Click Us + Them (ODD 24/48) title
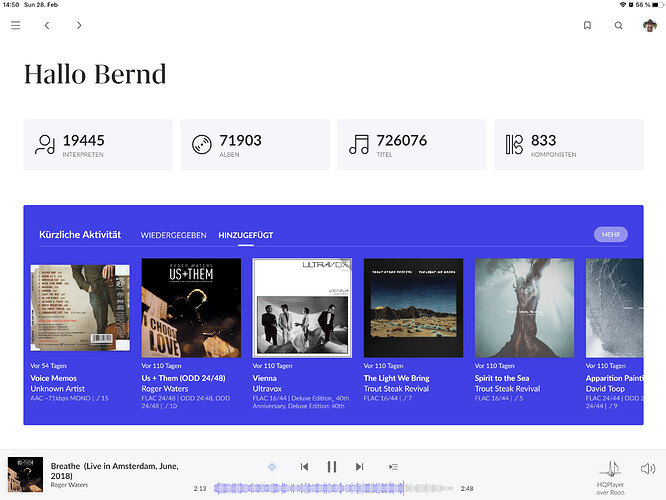 point(183,378)
